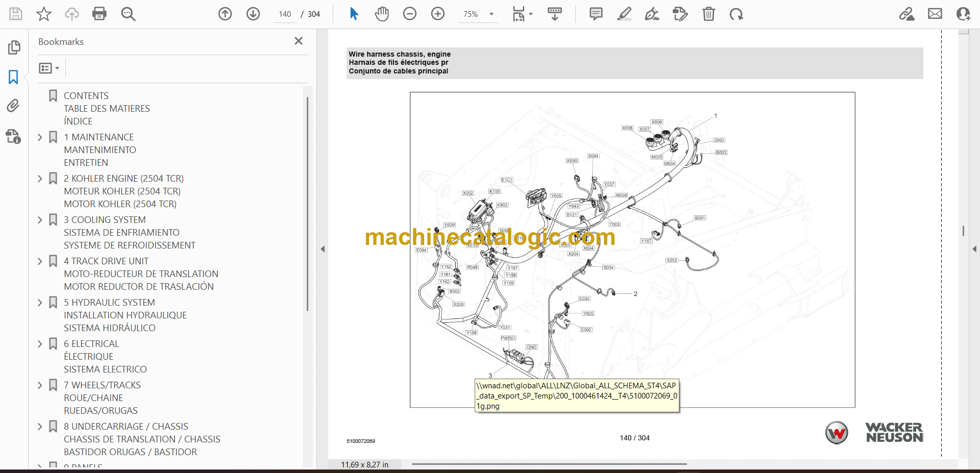
Task: Print the document
Action: (x=100, y=14)
